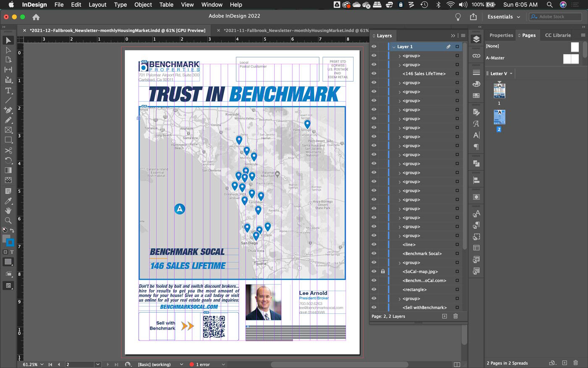The width and height of the screenshot is (588, 368).
Task: Select the Scissors tool
Action: [8, 150]
